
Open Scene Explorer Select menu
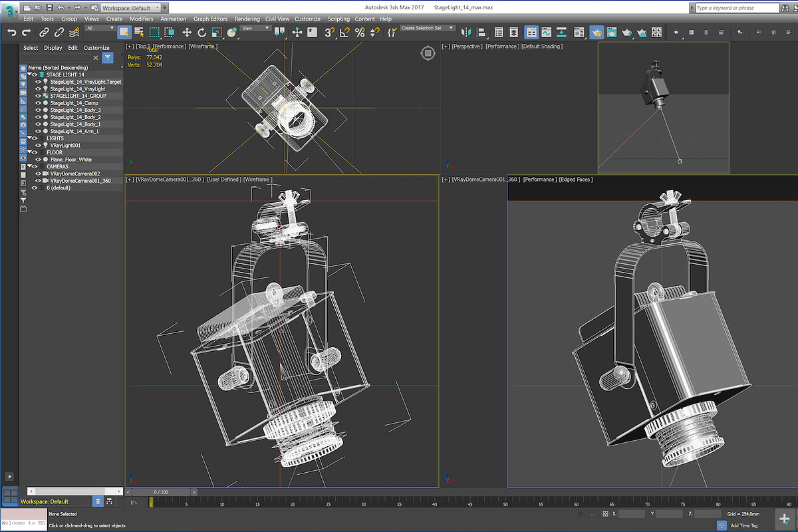click(x=31, y=48)
